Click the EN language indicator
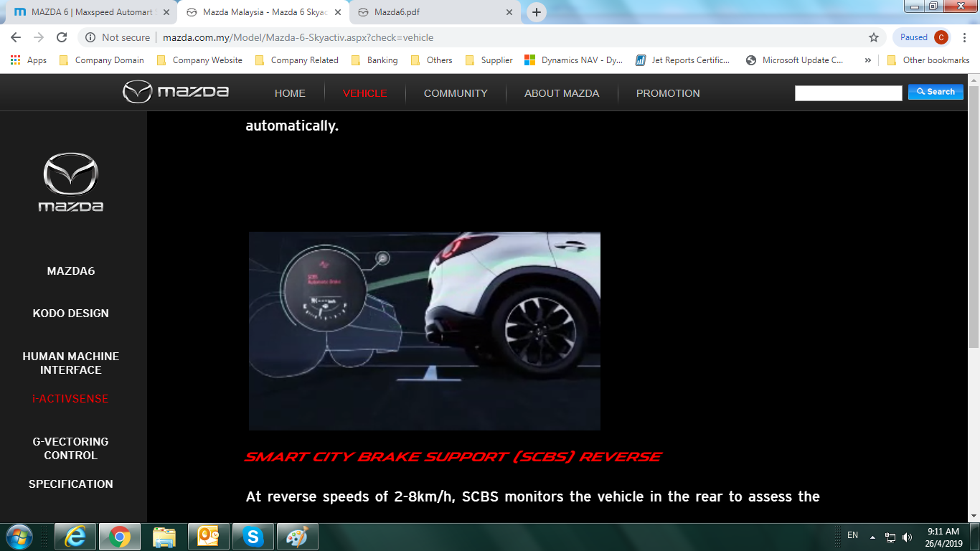This screenshot has height=551, width=980. tap(852, 535)
